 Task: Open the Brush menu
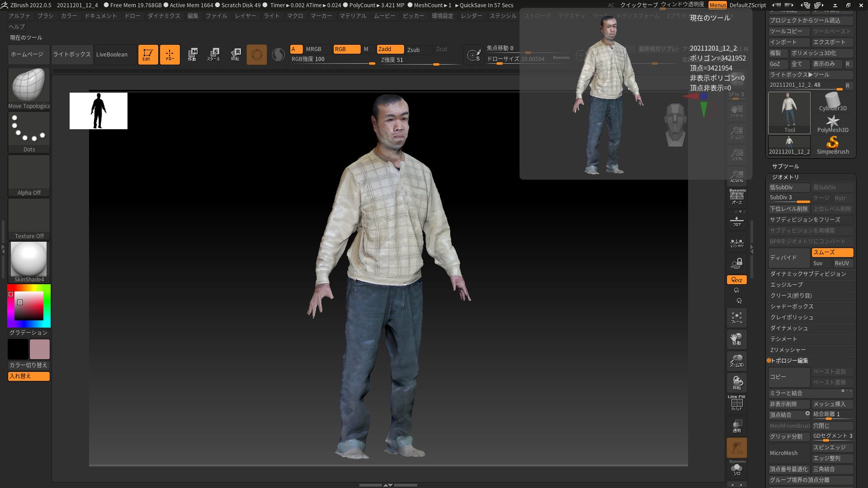pyautogui.click(x=45, y=16)
